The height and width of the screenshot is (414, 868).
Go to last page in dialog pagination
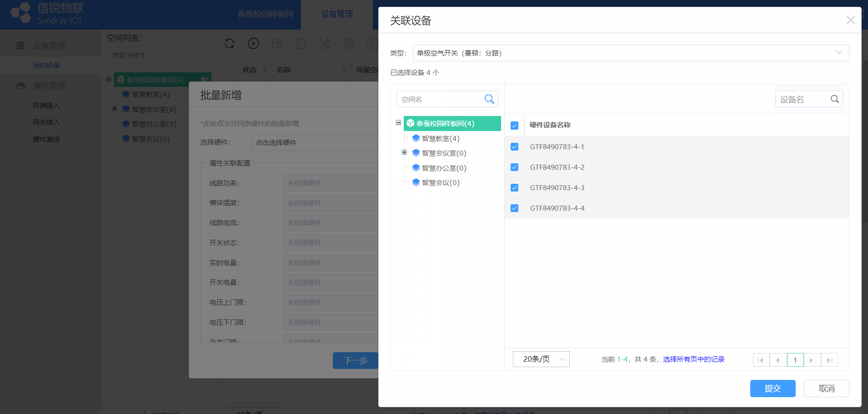coord(829,360)
